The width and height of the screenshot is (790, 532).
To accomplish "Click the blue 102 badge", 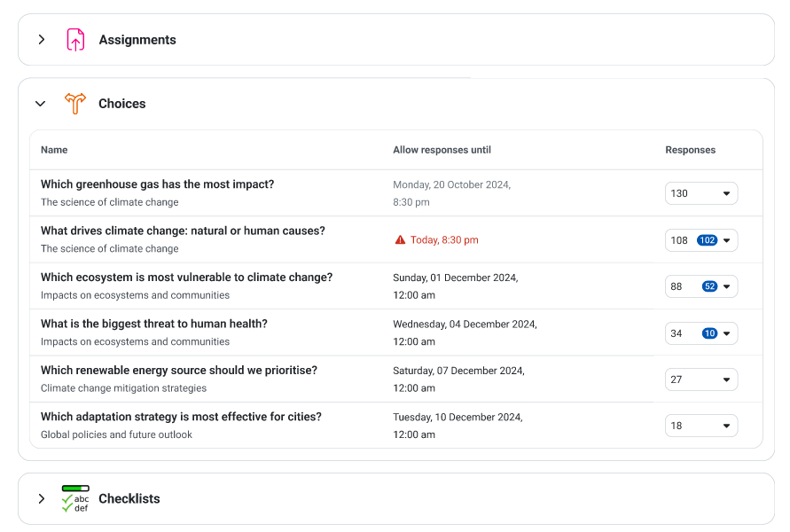I will [707, 240].
